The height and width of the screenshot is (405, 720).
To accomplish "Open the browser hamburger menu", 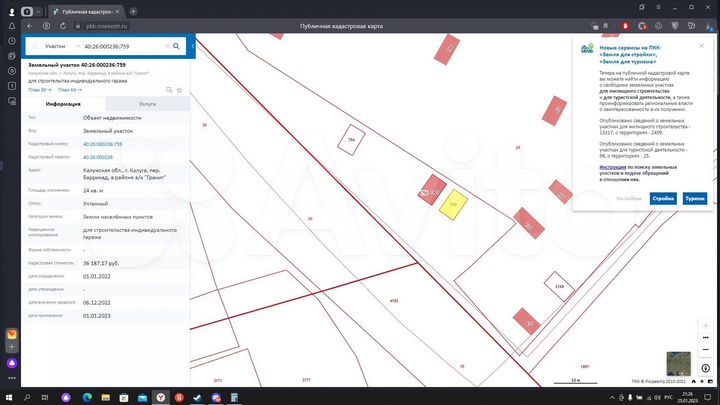I will click(658, 7).
